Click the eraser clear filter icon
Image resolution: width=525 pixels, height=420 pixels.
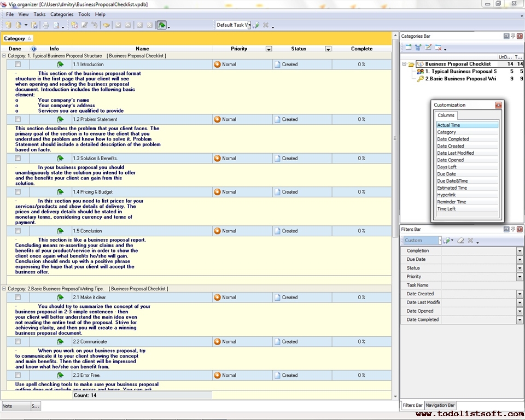pos(460,240)
